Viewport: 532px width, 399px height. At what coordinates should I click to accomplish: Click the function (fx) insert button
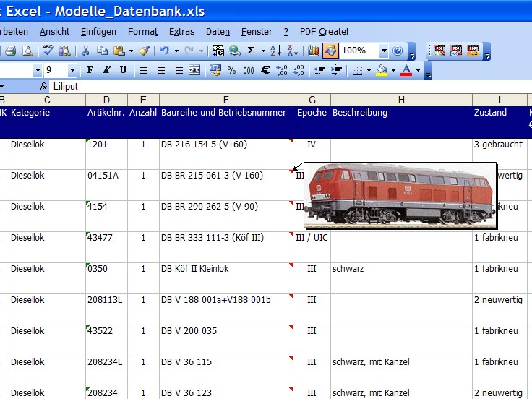click(43, 87)
